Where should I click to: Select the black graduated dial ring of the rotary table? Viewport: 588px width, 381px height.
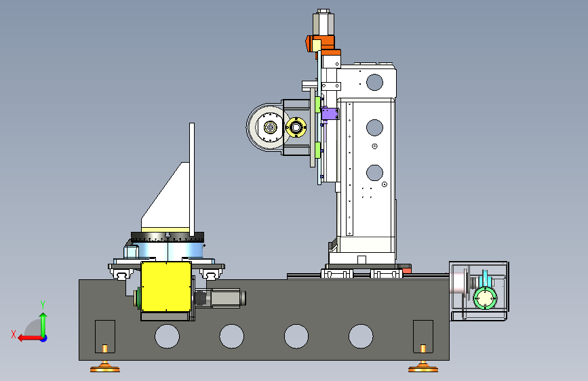pos(168,237)
